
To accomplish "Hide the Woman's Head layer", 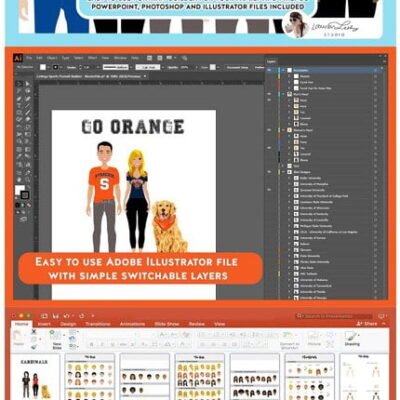I will (269, 130).
